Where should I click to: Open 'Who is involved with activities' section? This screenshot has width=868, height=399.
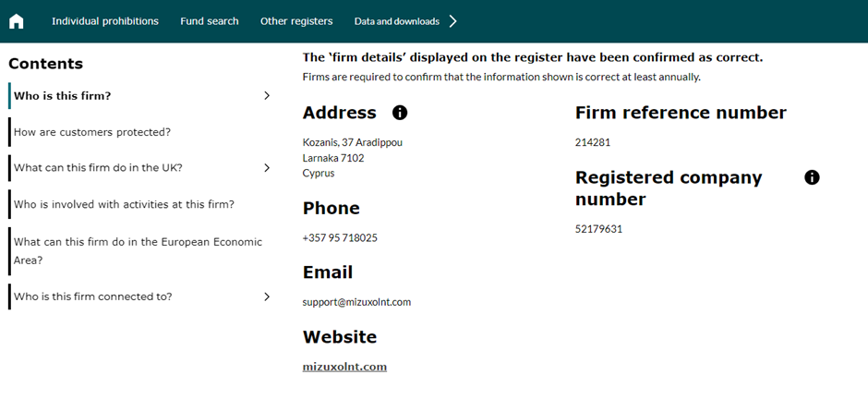click(124, 204)
